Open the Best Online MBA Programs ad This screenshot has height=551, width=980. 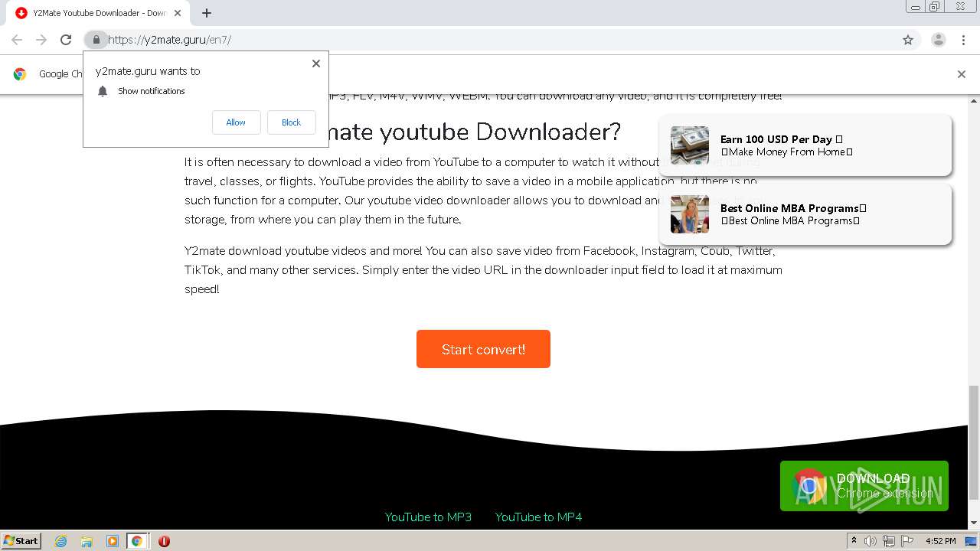point(805,214)
